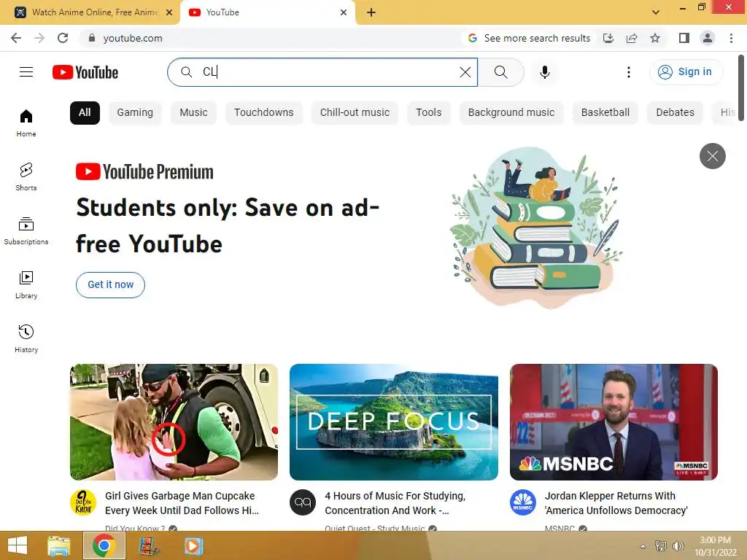747x560 pixels.
Task: Go to the YouTube logo homepage
Action: (x=85, y=72)
